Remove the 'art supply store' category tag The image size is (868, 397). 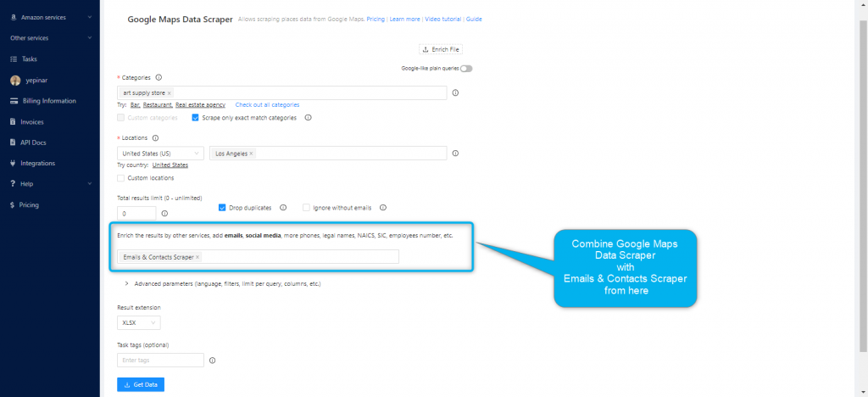coord(170,93)
